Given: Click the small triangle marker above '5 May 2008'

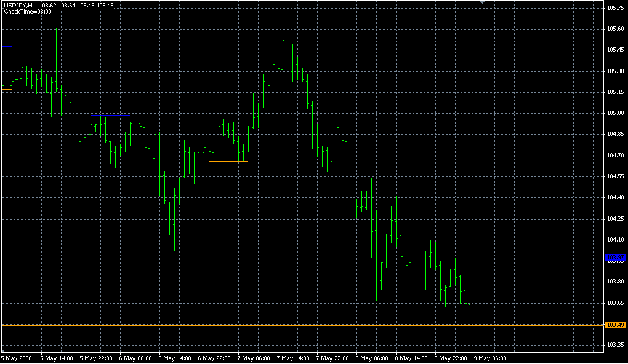Looking at the screenshot, I should (3, 351).
